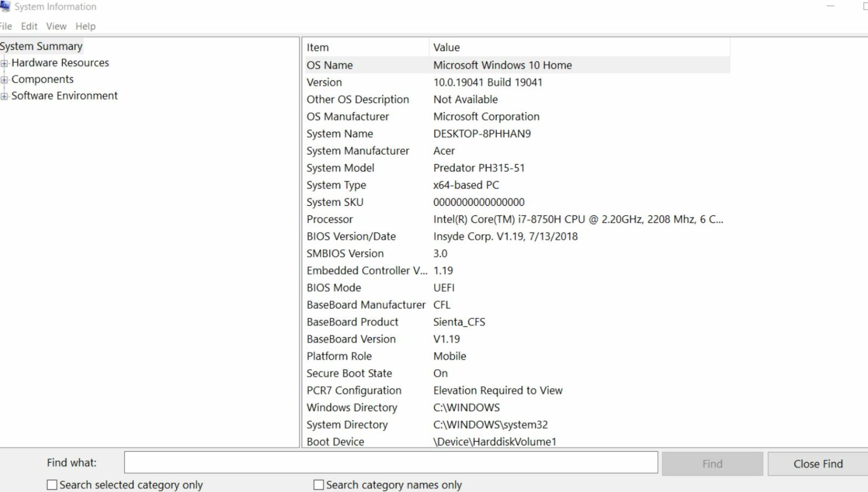Open the Edit menu
The width and height of the screenshot is (868, 492).
click(29, 26)
